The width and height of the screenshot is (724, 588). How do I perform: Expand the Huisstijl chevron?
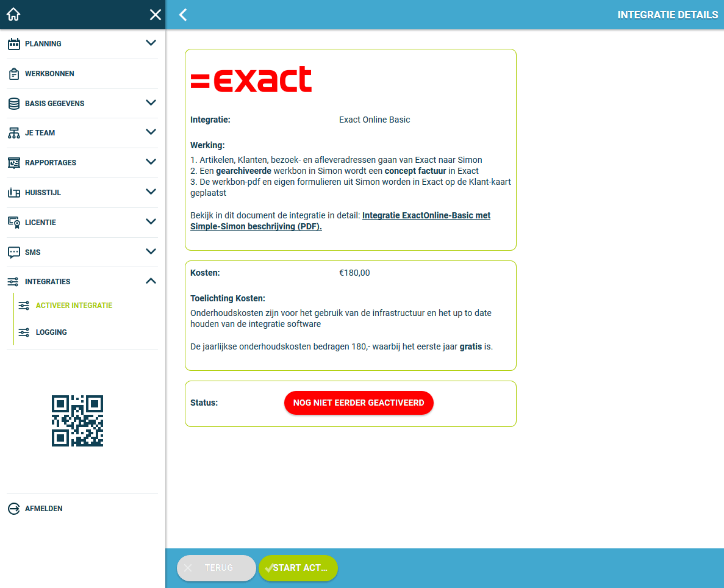pyautogui.click(x=151, y=192)
